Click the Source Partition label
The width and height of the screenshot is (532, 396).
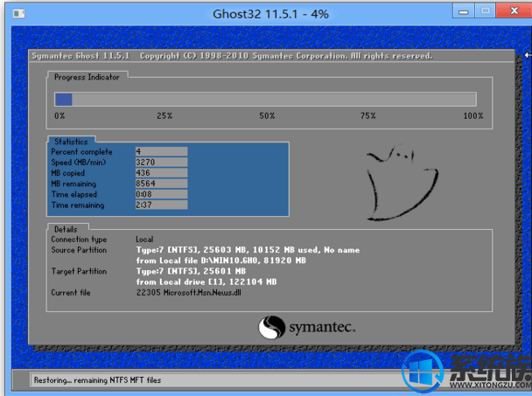pyautogui.click(x=79, y=250)
